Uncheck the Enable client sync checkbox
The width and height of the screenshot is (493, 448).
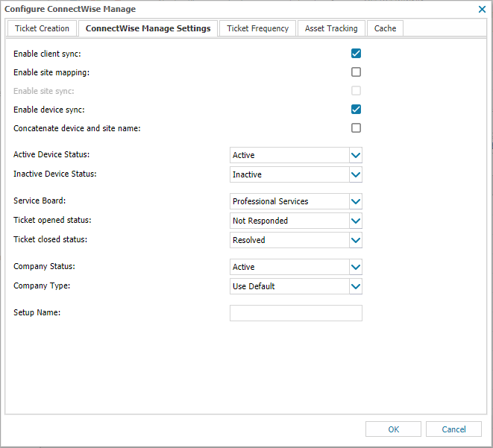click(356, 54)
